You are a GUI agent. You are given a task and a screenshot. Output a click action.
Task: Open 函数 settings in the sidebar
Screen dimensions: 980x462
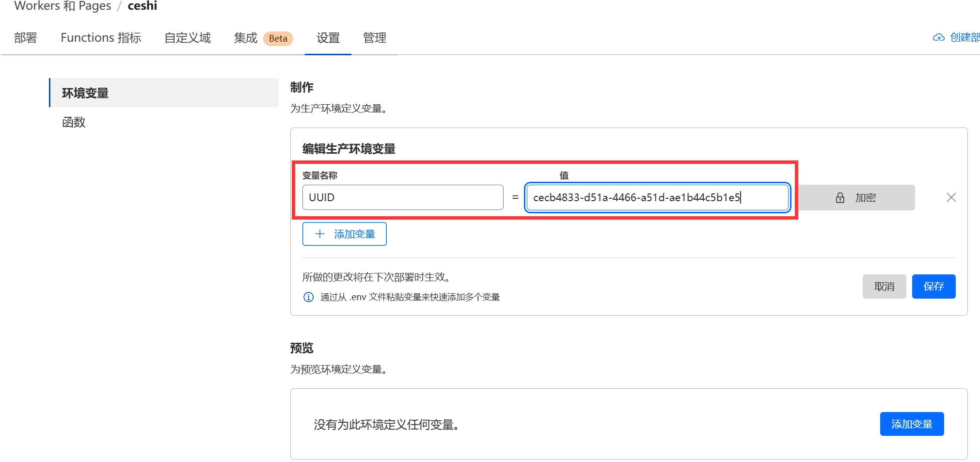tap(74, 122)
